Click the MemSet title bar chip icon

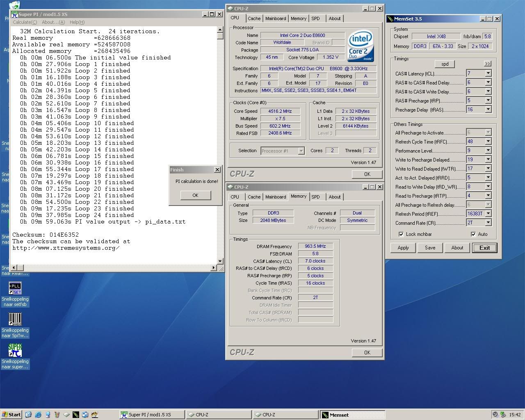(390, 18)
